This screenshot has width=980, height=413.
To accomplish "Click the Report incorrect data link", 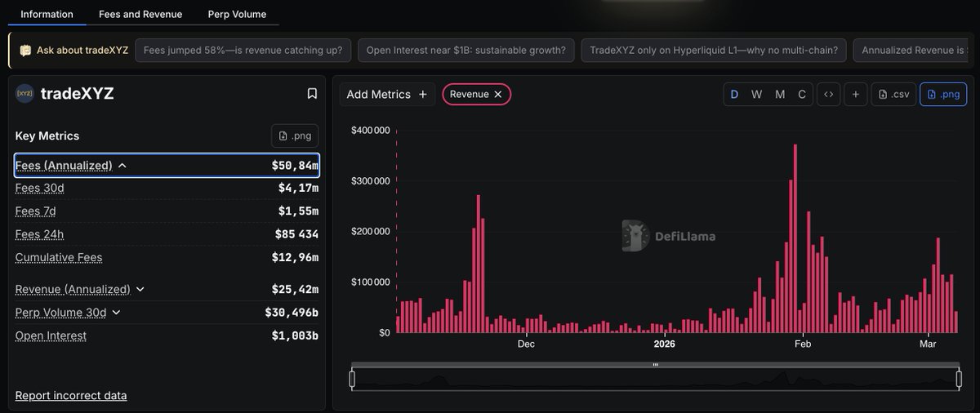I will pos(71,396).
